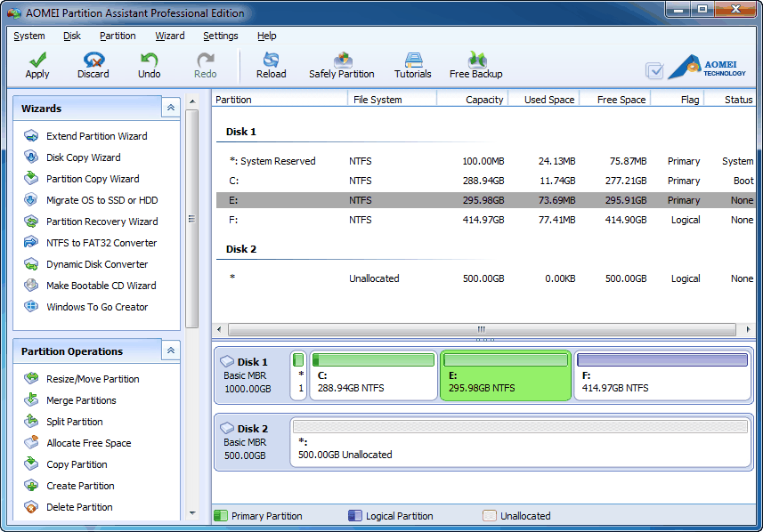Viewport: 763px width, 532px height.
Task: Click the left panel vertical scrollbar thumb
Action: [191, 219]
